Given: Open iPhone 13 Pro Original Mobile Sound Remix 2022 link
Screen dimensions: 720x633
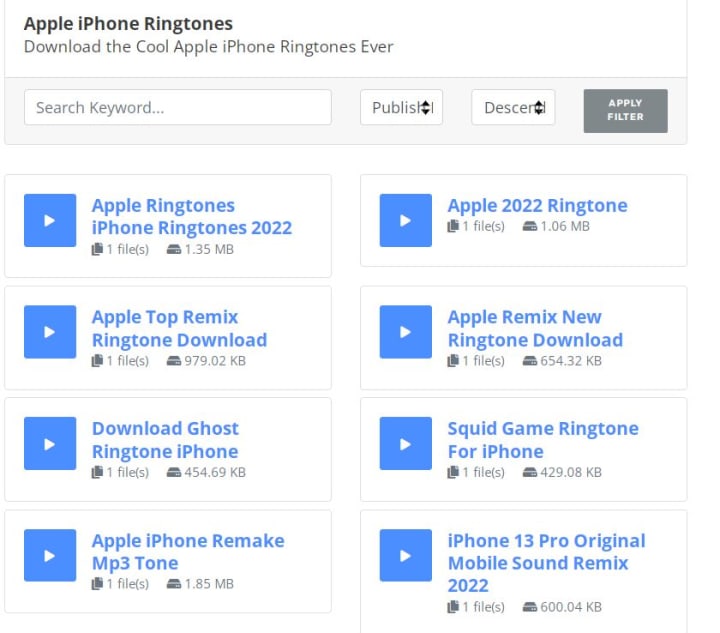Looking at the screenshot, I should pos(546,563).
